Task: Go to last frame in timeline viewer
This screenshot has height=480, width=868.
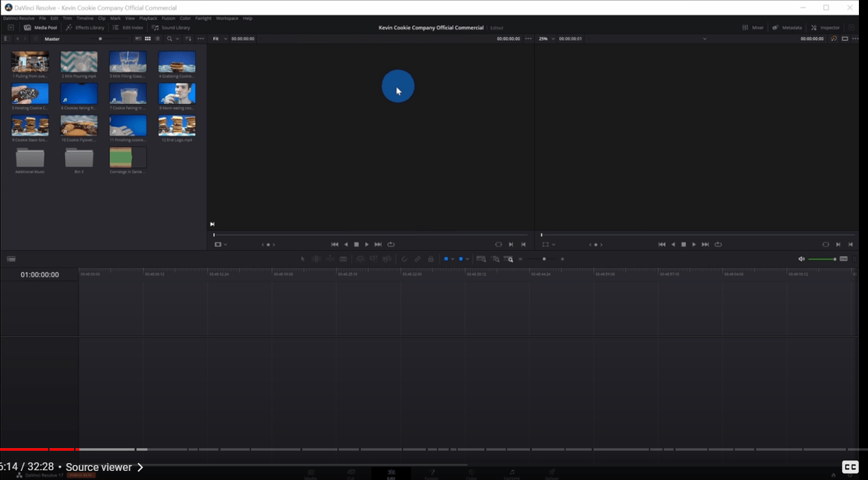Action: click(705, 245)
